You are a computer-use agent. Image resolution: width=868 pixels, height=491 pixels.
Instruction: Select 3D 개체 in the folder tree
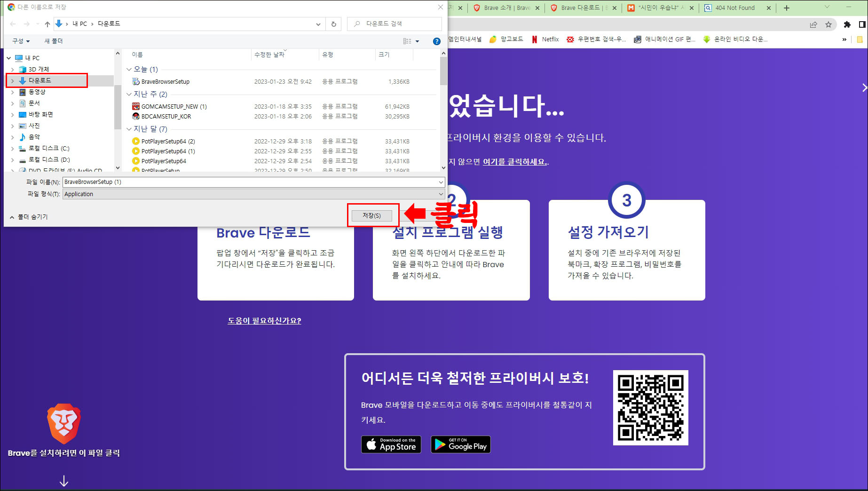[39, 69]
